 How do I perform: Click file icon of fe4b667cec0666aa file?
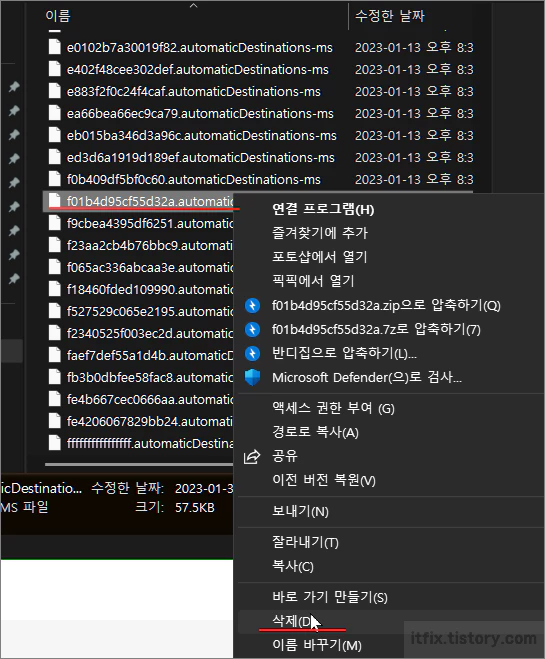[55, 399]
